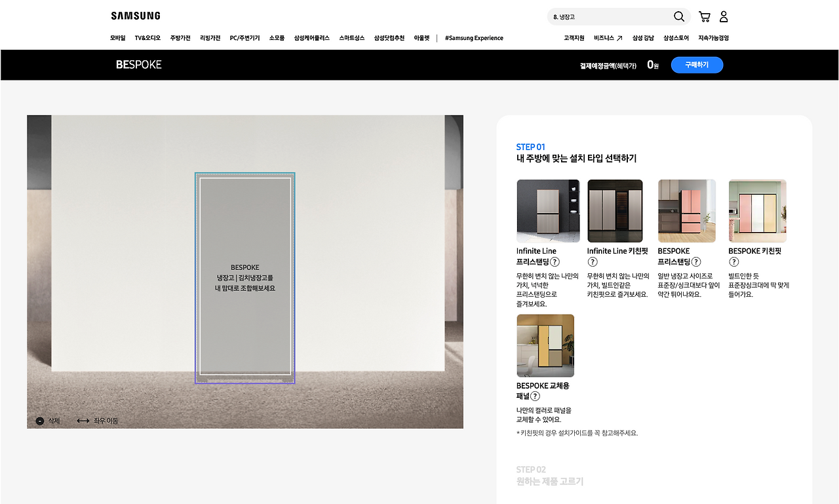Click the gray refrigerator placeholder panel
This screenshot has width=839, height=504.
(245, 277)
